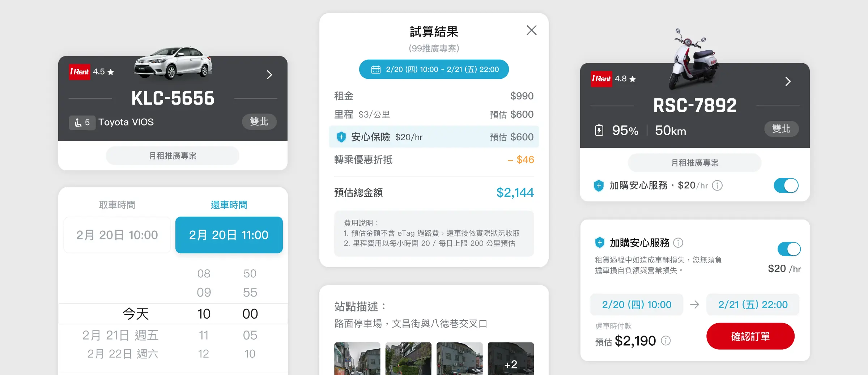The height and width of the screenshot is (375, 868).
Task: Pick 2月 21日 週五 in the date picker
Action: point(120,335)
